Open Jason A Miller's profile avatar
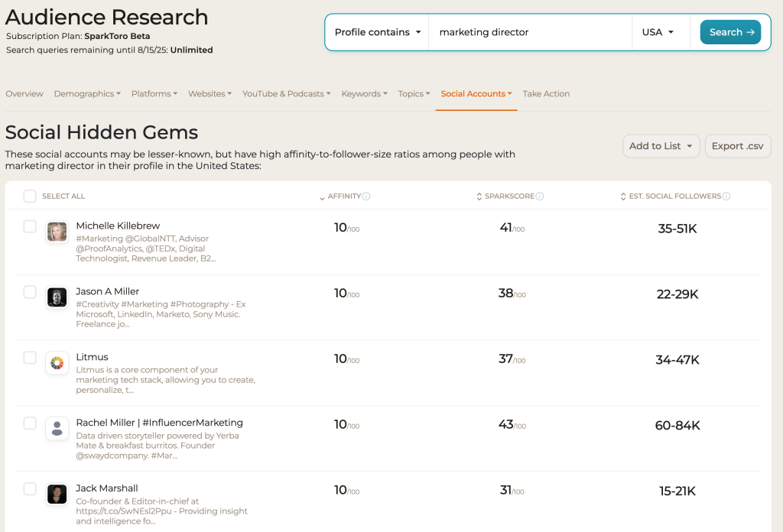Screen dimensions: 783x532 click(x=57, y=297)
